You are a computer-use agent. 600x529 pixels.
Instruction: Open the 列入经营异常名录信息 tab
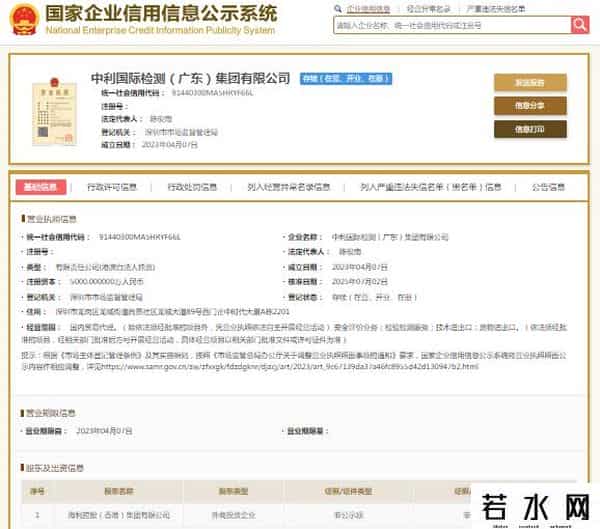tap(287, 187)
